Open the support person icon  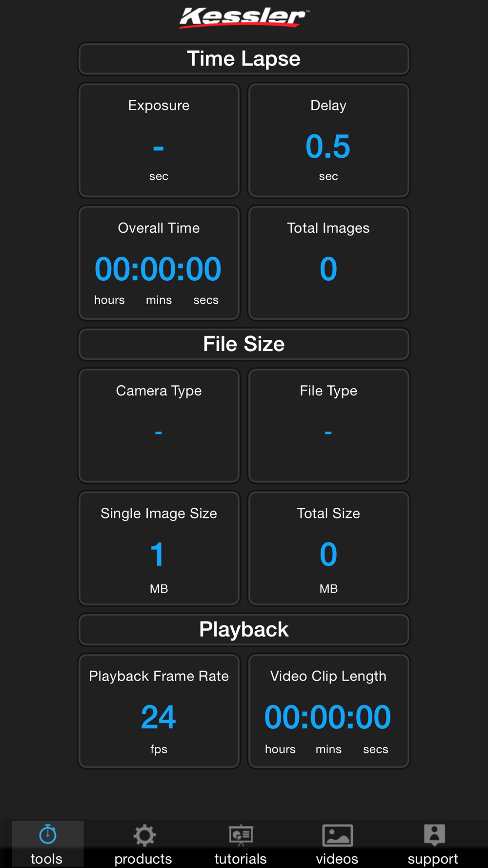coord(434,835)
